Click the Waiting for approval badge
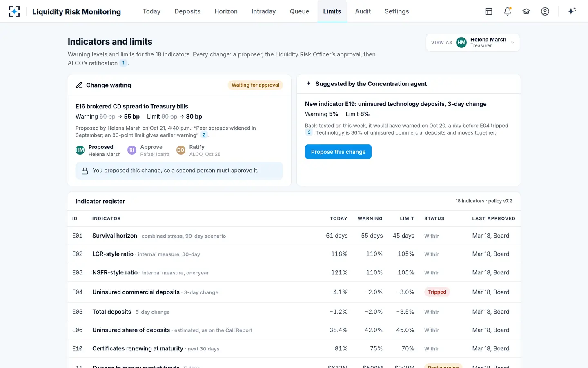Image resolution: width=588 pixels, height=368 pixels. coord(255,85)
